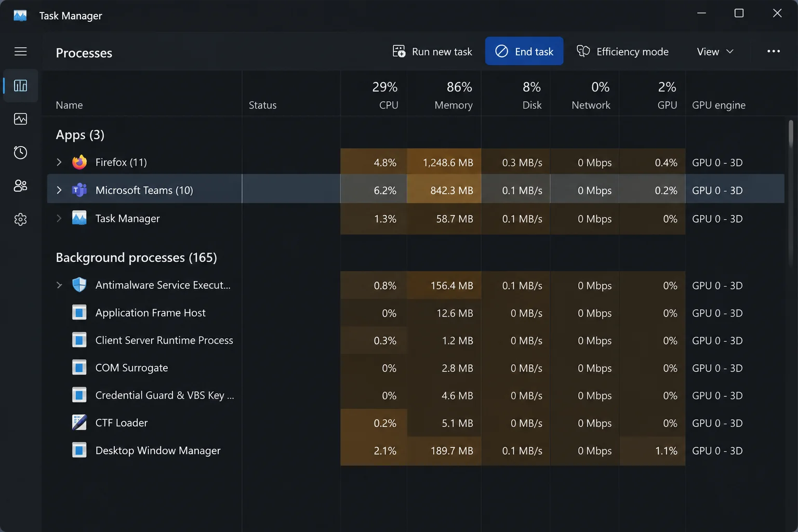Click the Task Manager title bar icon
The width and height of the screenshot is (798, 532).
pos(20,15)
